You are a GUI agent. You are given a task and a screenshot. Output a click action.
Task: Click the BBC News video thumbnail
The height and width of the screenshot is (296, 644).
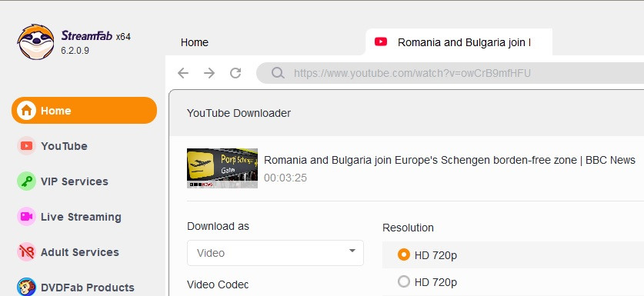click(x=222, y=168)
